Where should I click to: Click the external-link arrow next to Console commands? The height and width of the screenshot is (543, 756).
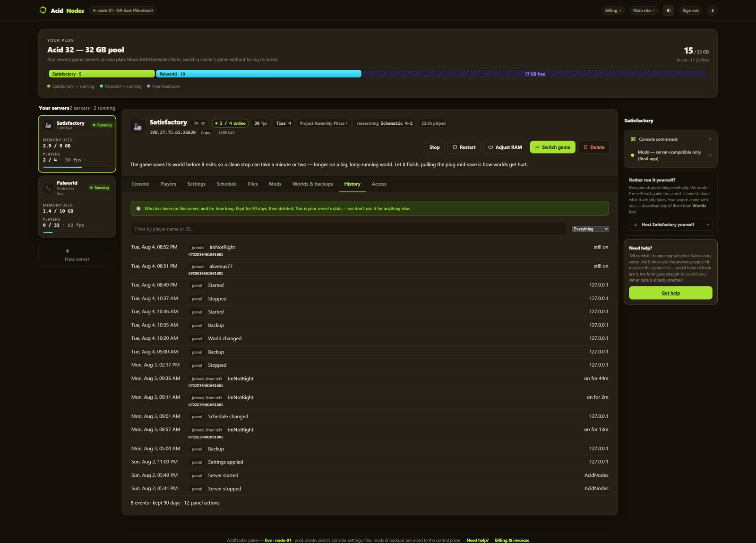pos(710,139)
